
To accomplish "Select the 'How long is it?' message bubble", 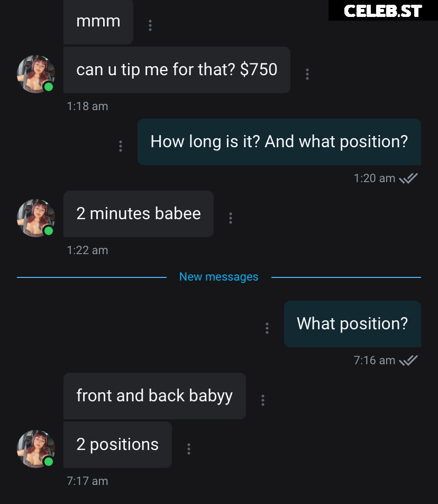I will click(x=279, y=142).
